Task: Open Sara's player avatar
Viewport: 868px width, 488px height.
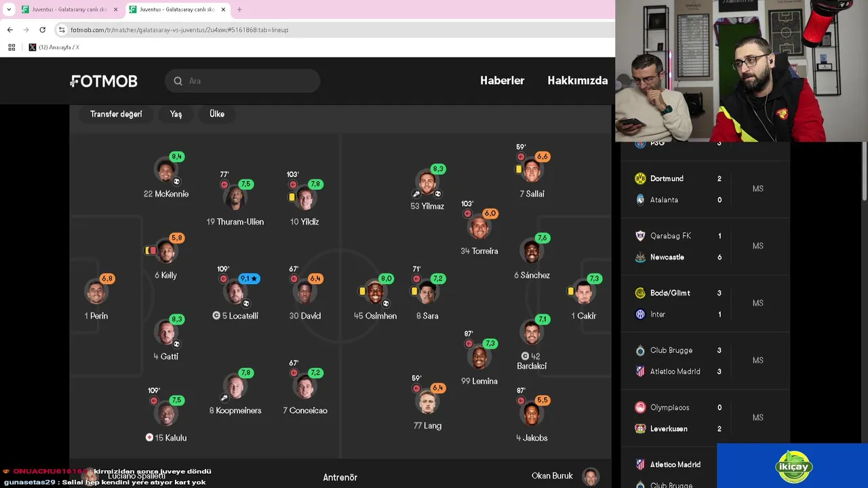Action: pos(427,293)
